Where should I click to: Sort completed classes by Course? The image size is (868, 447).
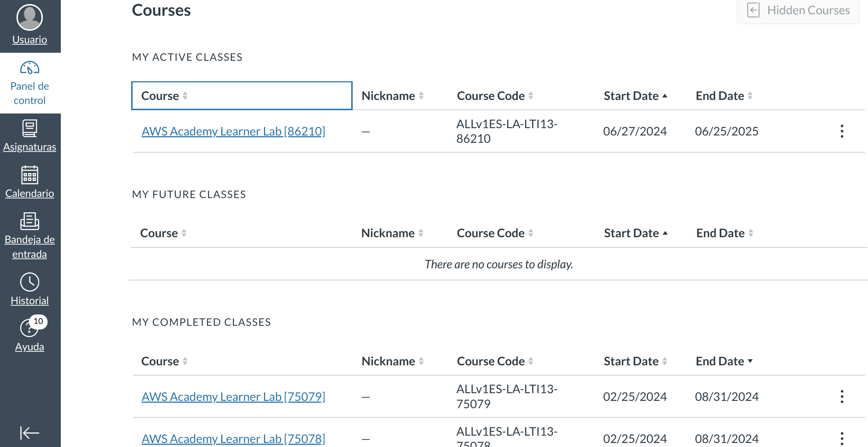pos(164,361)
